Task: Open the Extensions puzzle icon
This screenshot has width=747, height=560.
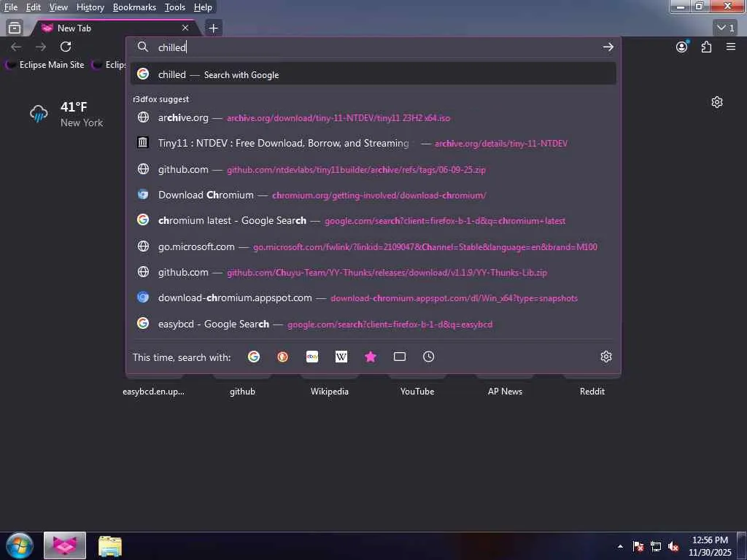Action: coord(706,47)
